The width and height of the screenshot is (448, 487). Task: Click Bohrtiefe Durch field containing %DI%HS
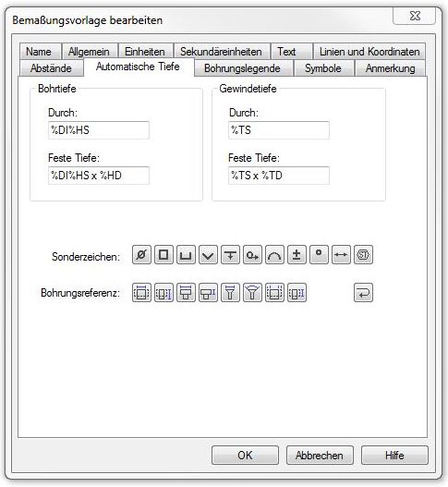click(99, 130)
